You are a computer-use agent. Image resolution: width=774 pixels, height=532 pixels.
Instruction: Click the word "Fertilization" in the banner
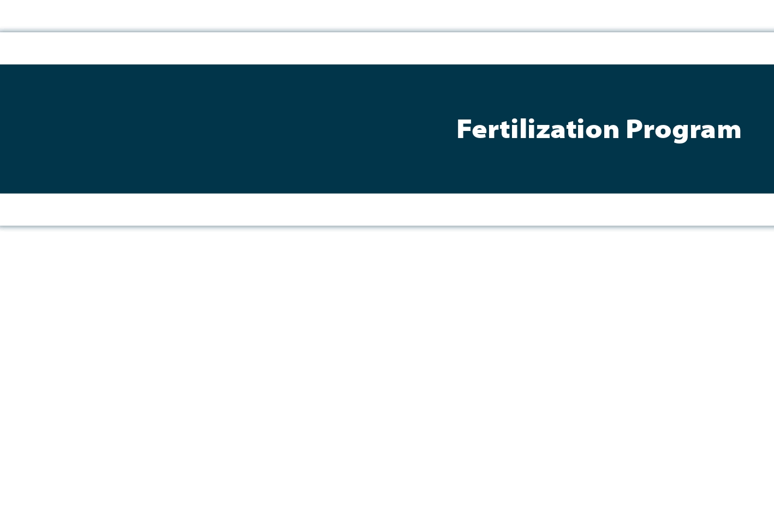click(x=538, y=130)
